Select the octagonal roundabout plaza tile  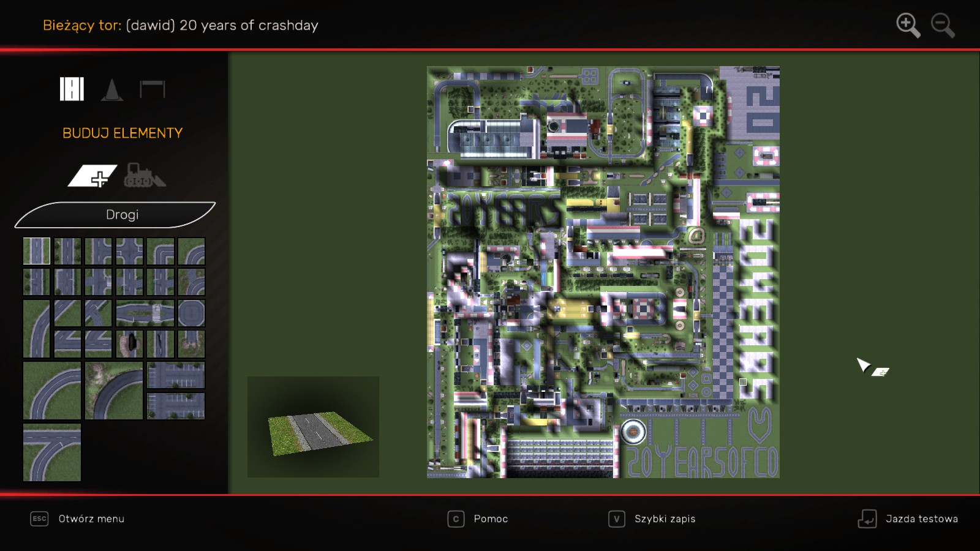point(191,313)
